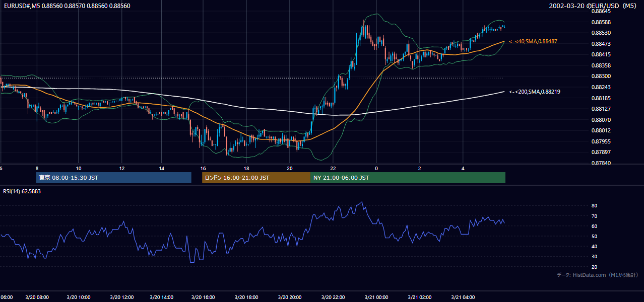
Task: Select the Tokyo 08:00-15:30 JST session bar
Action: pos(114,178)
